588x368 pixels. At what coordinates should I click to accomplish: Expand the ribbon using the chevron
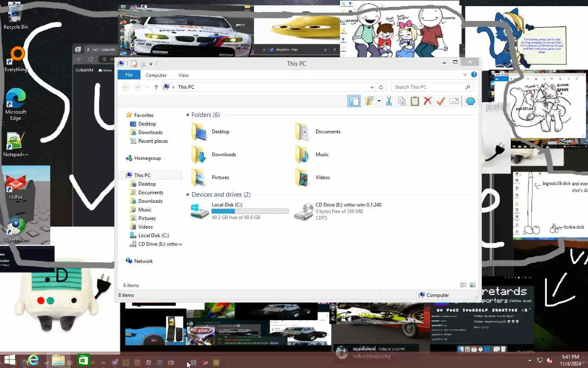click(x=465, y=74)
